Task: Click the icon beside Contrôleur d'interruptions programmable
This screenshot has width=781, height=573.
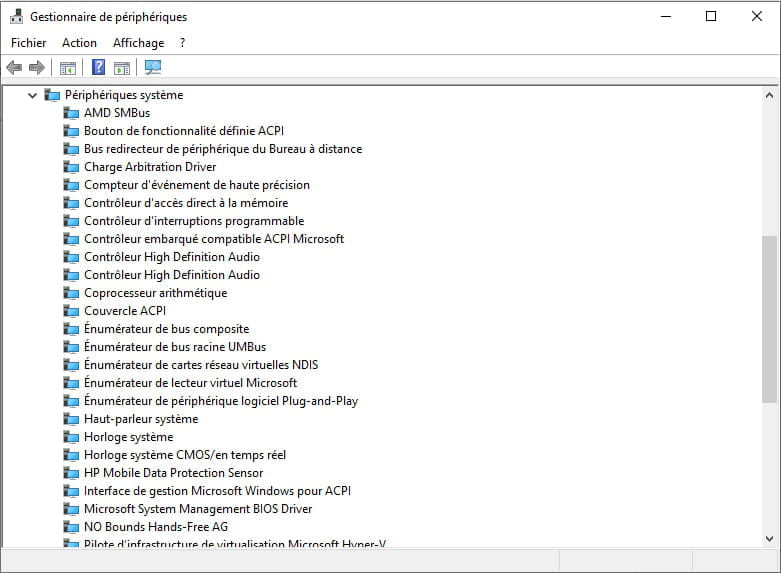Action: [71, 221]
